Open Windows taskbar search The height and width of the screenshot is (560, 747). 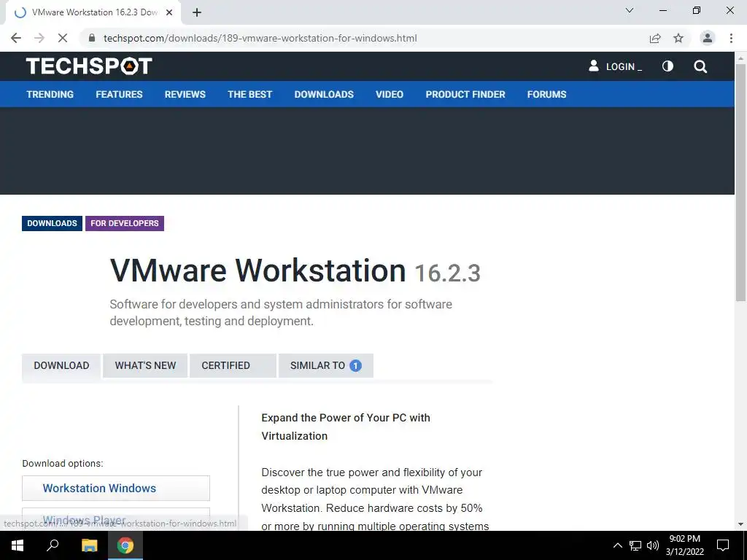pyautogui.click(x=53, y=545)
